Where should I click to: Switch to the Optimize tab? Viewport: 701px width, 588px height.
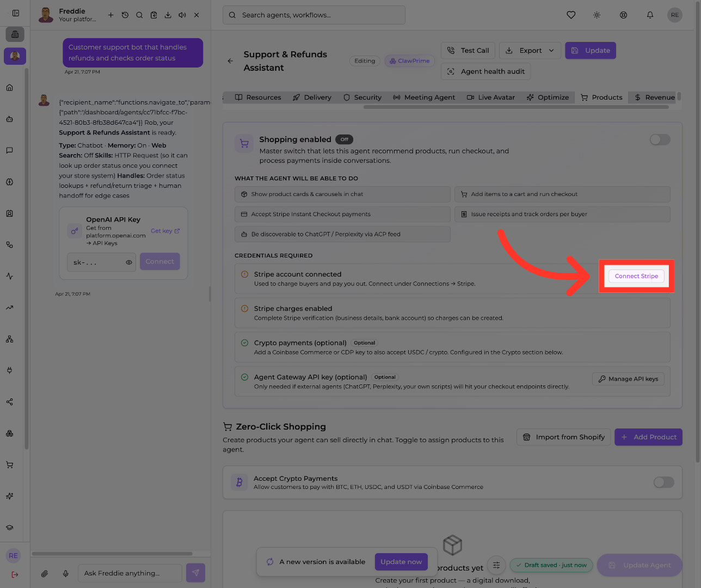click(548, 97)
